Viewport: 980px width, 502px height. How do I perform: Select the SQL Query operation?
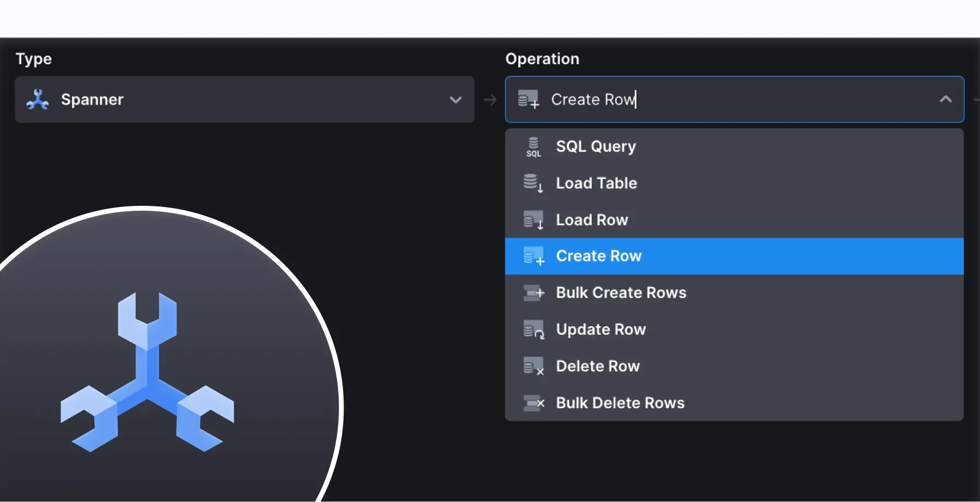(x=734, y=146)
